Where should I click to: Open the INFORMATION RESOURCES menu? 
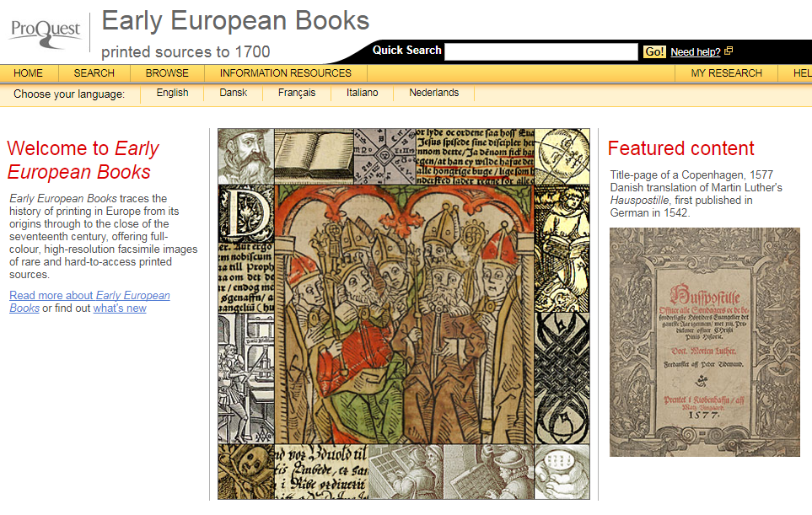(x=285, y=73)
